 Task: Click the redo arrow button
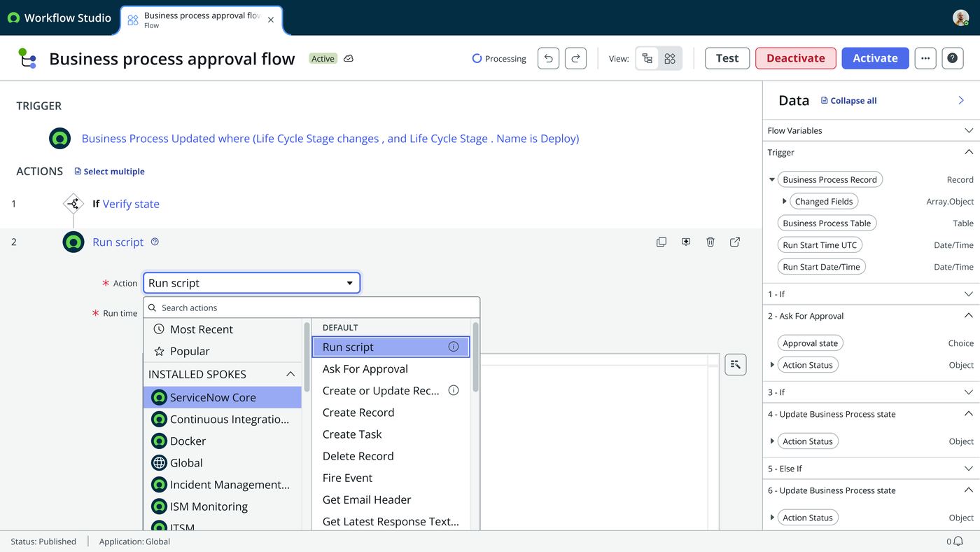(x=575, y=59)
